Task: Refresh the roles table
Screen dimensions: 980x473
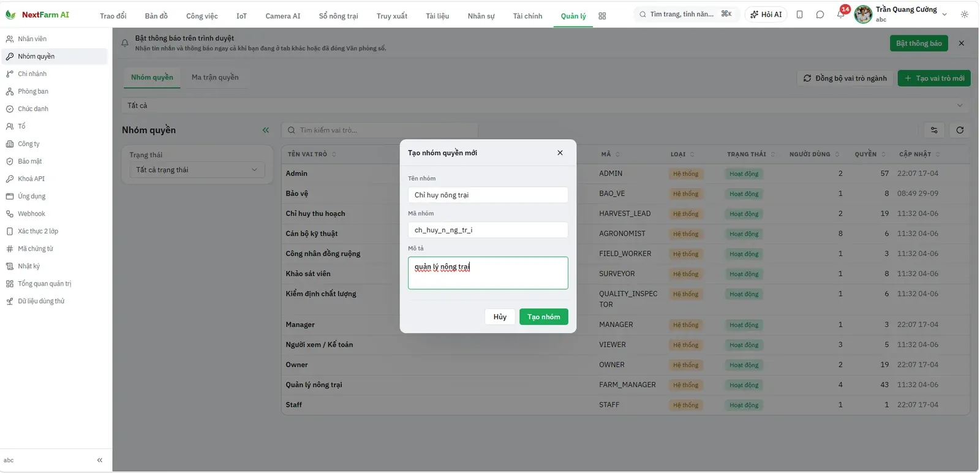Action: pyautogui.click(x=960, y=130)
